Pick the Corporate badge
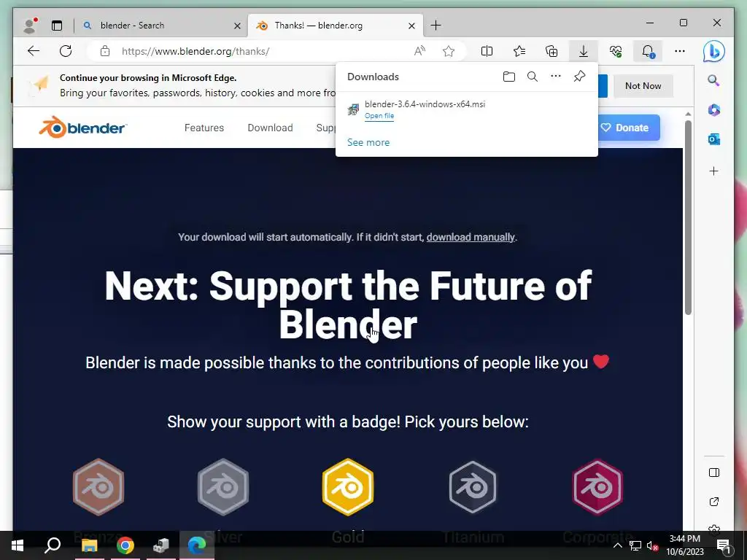The width and height of the screenshot is (747, 560). [x=597, y=486]
